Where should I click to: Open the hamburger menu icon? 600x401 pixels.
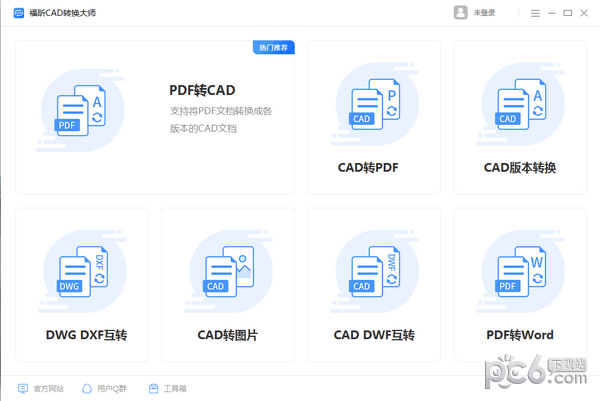click(535, 13)
